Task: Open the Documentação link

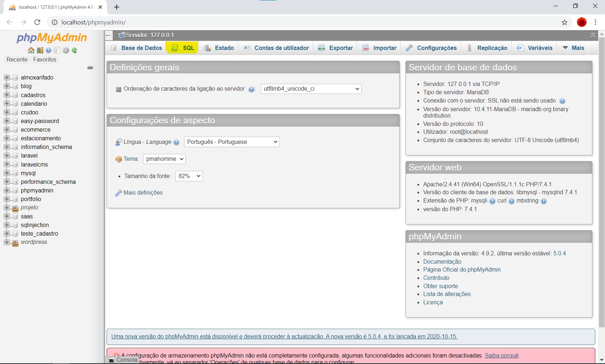Action: pos(442,262)
